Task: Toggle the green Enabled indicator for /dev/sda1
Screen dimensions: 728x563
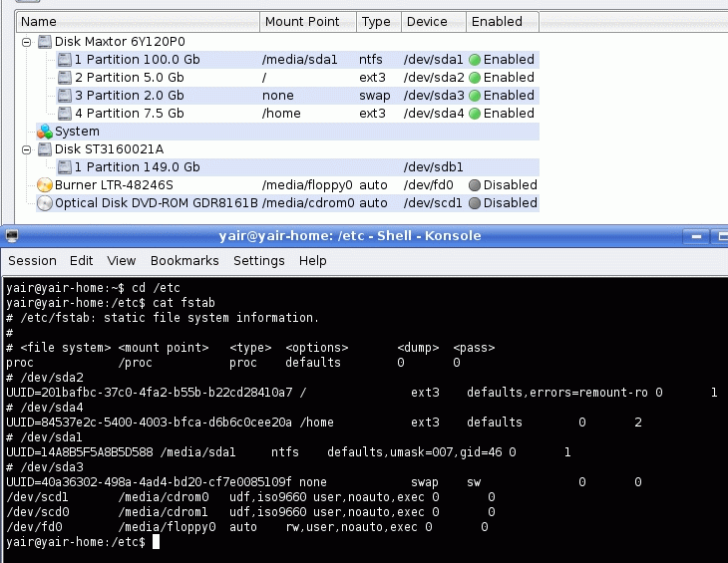Action: click(x=476, y=60)
